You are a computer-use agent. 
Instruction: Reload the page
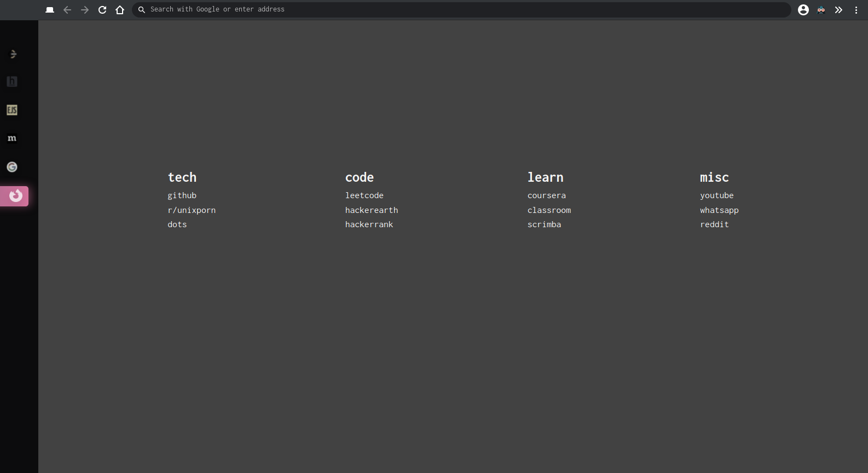click(102, 10)
